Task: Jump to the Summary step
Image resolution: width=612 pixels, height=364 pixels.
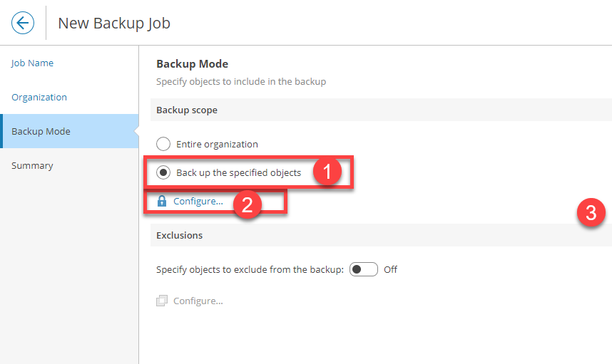Action: coord(32,166)
